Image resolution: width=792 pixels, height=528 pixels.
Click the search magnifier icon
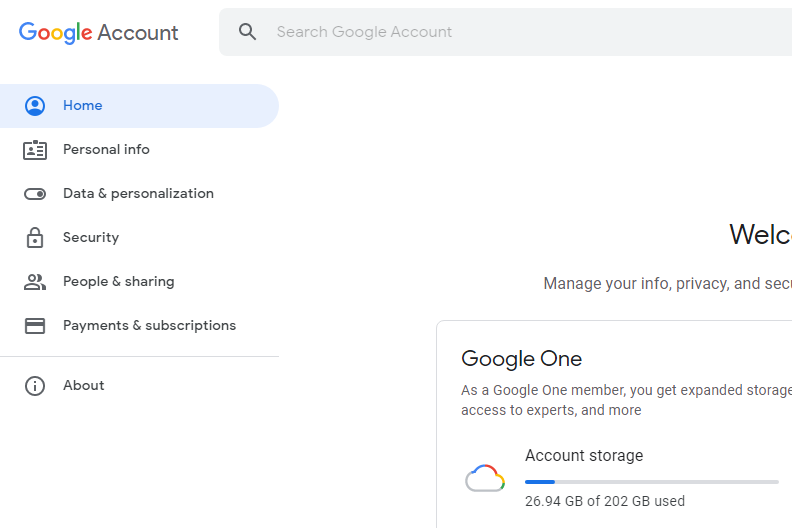(x=247, y=32)
